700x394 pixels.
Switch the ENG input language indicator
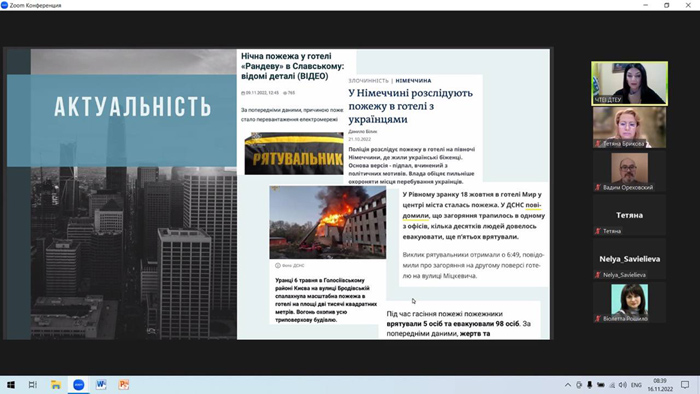click(x=636, y=385)
